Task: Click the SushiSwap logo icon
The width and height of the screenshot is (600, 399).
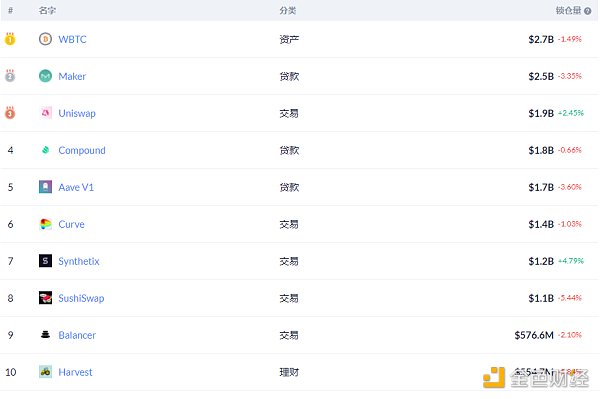Action: point(45,298)
